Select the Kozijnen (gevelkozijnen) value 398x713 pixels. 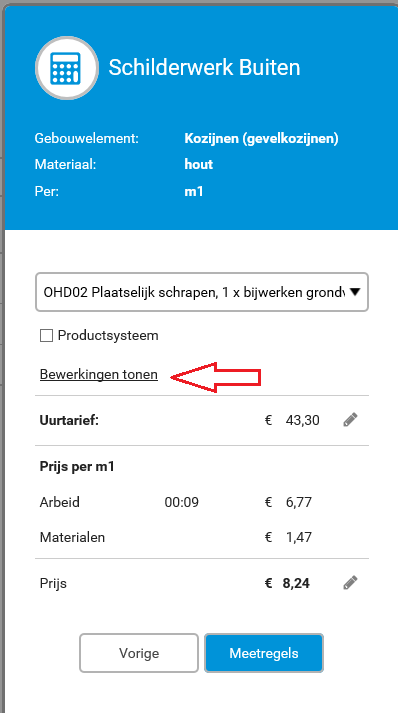tap(262, 139)
